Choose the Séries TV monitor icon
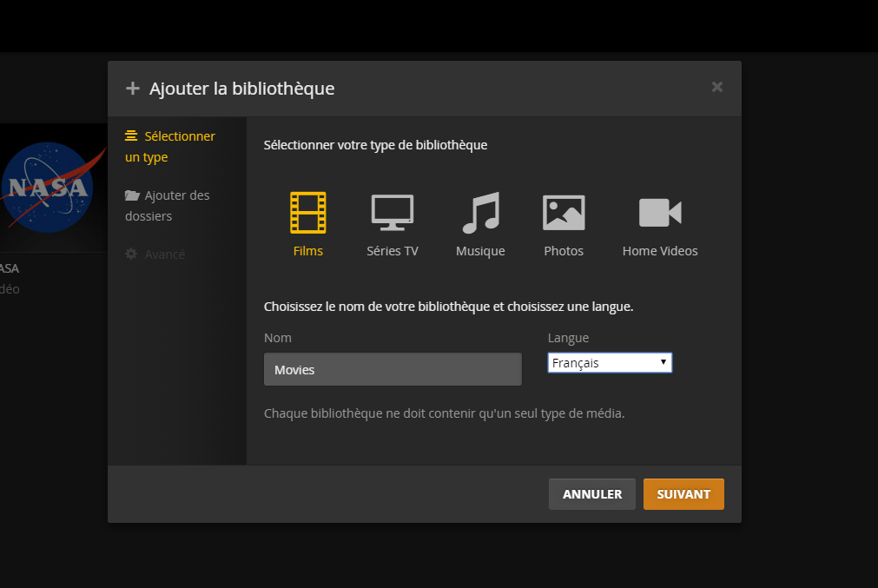878x588 pixels. click(x=393, y=213)
